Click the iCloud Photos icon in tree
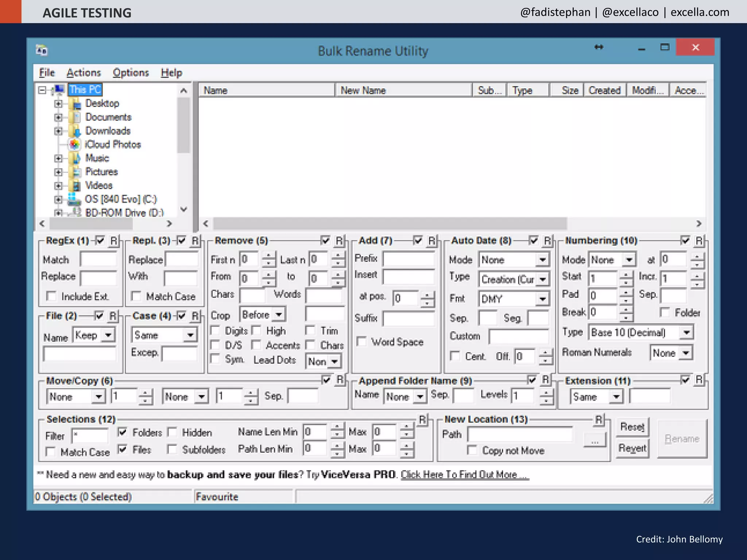This screenshot has width=747, height=560. (74, 144)
